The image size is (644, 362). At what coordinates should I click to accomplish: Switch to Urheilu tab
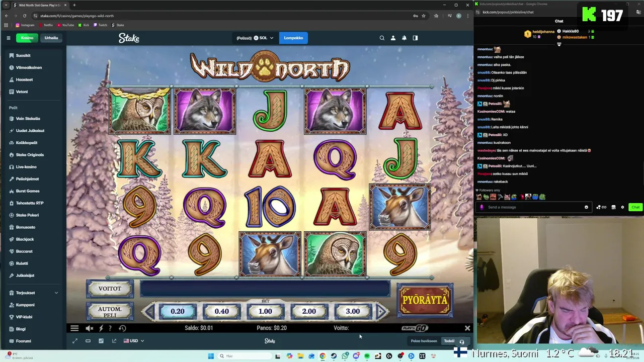pyautogui.click(x=51, y=38)
